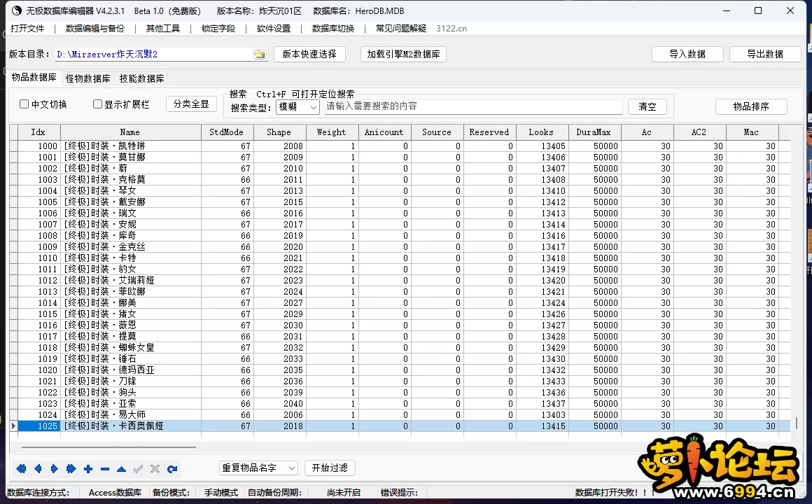
Task: Go to next record arrow
Action: tap(55, 469)
